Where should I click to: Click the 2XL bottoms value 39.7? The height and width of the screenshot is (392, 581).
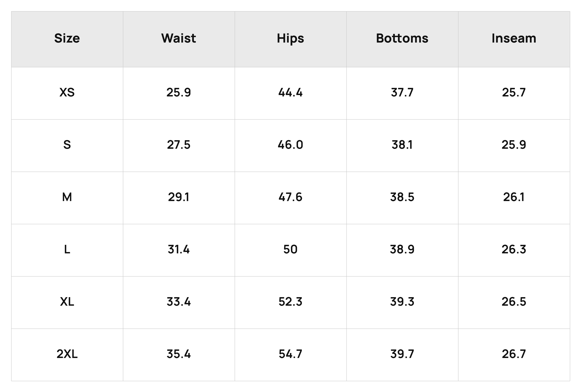click(402, 354)
